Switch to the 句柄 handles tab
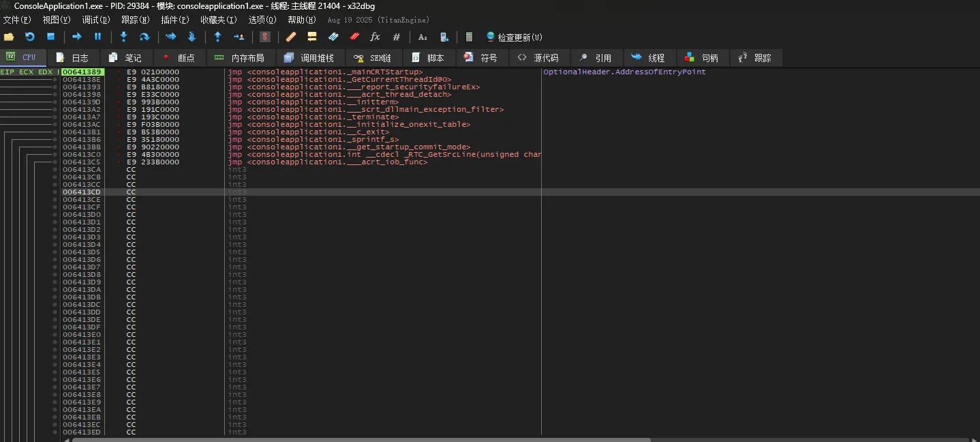Screen dimensions: 980x442 click(702, 58)
